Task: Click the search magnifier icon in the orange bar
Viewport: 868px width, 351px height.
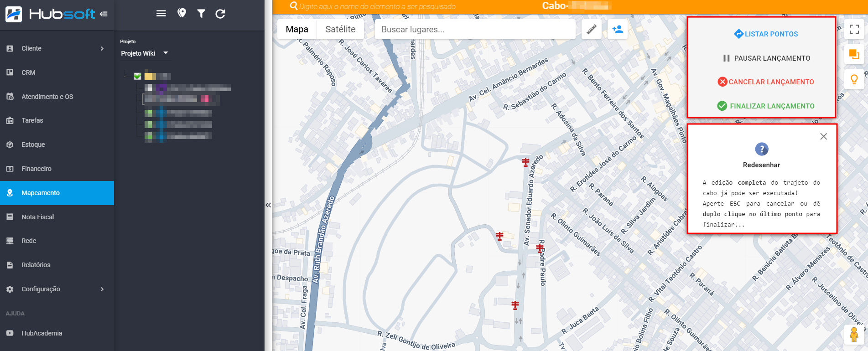Action: click(x=294, y=6)
